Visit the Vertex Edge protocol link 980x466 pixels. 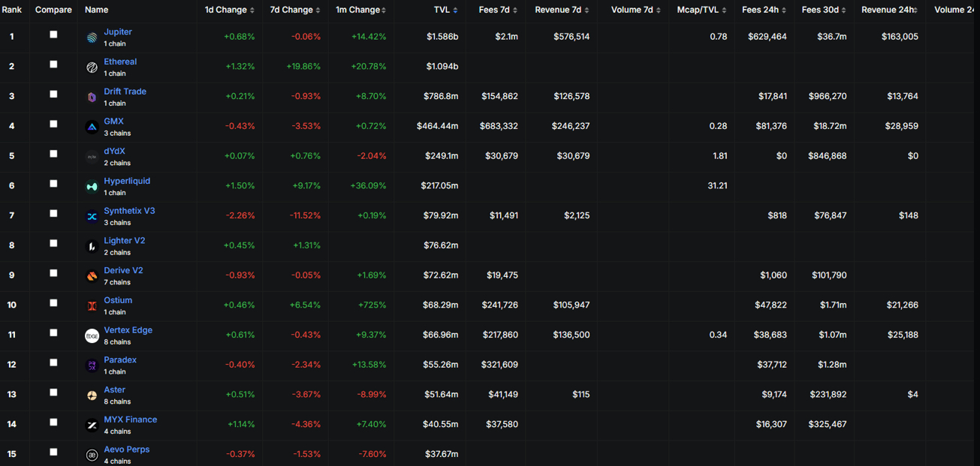click(128, 330)
